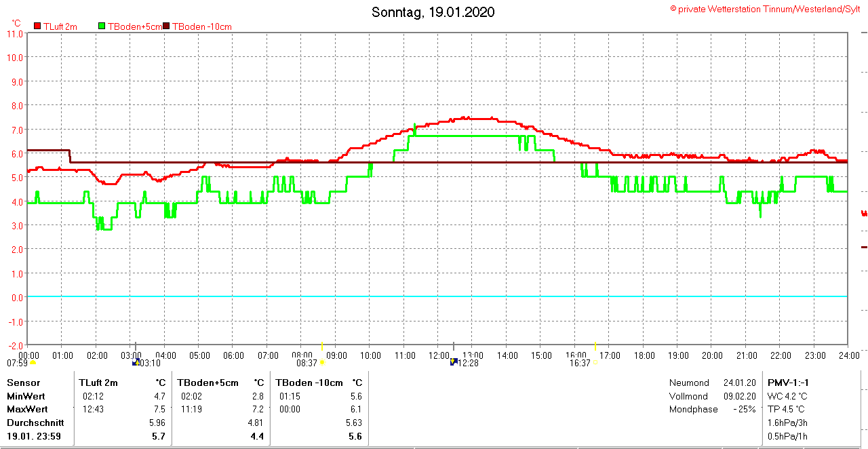868x449 pixels.
Task: Click the green TBoden+5cm legend square
Action: [x=102, y=26]
